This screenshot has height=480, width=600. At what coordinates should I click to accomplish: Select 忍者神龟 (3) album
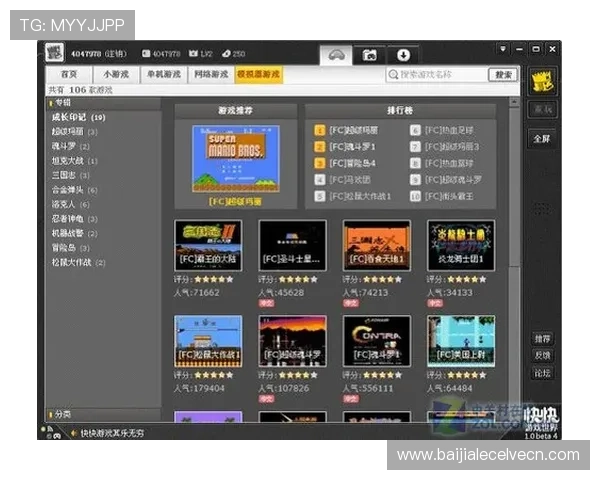[75, 219]
